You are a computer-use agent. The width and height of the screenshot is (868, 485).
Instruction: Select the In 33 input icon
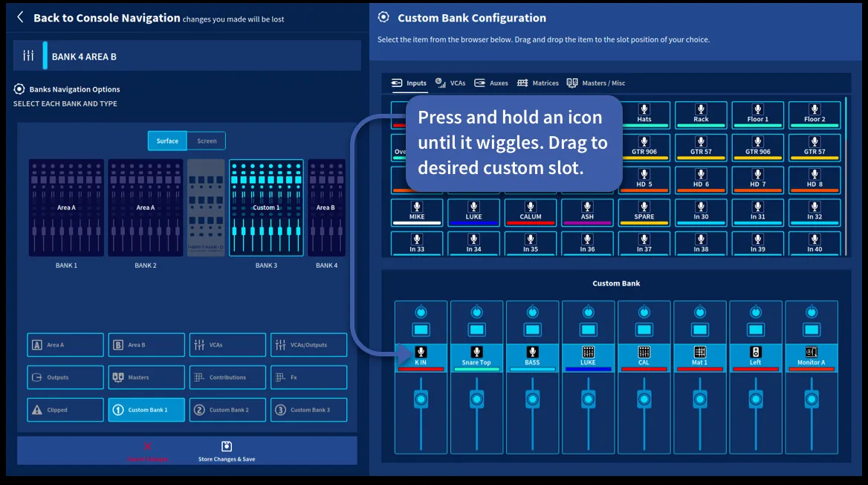tap(417, 244)
